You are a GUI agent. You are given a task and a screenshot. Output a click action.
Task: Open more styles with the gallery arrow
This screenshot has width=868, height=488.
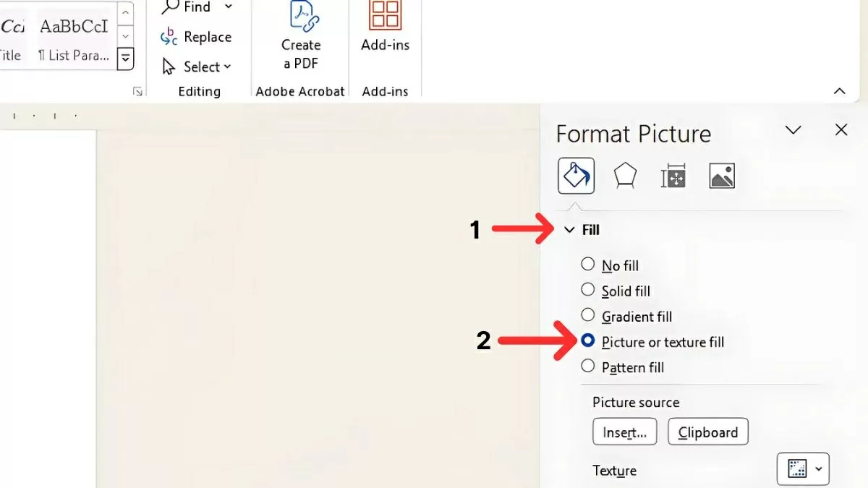124,59
